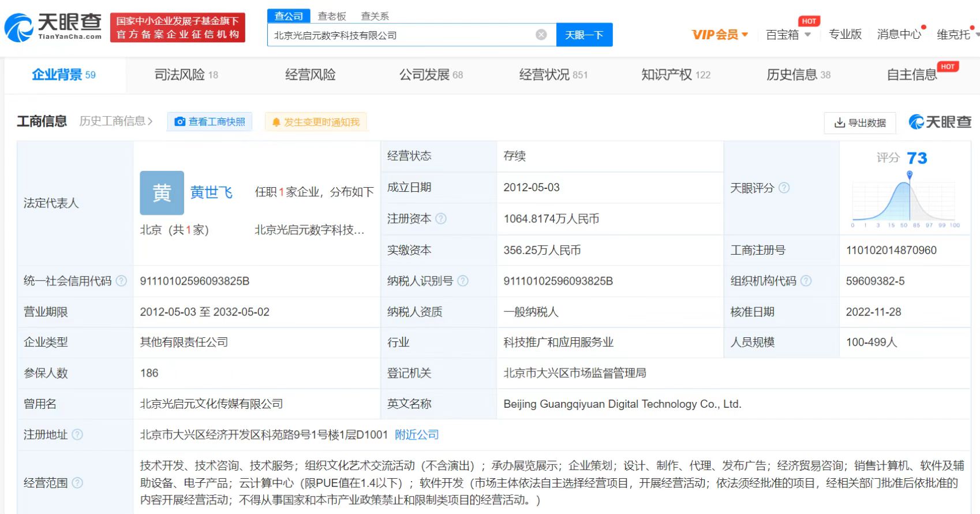The image size is (980, 514).
Task: Open 附近公司 link
Action: (x=417, y=434)
